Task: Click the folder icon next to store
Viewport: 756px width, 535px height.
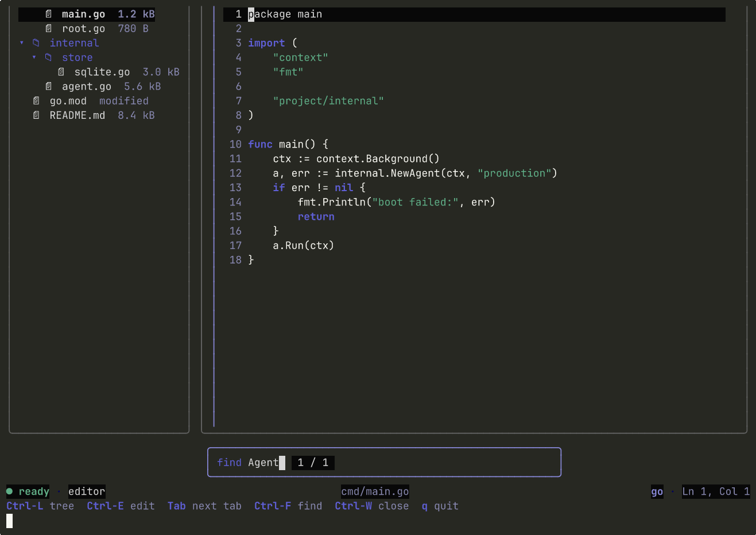Action: (x=49, y=57)
